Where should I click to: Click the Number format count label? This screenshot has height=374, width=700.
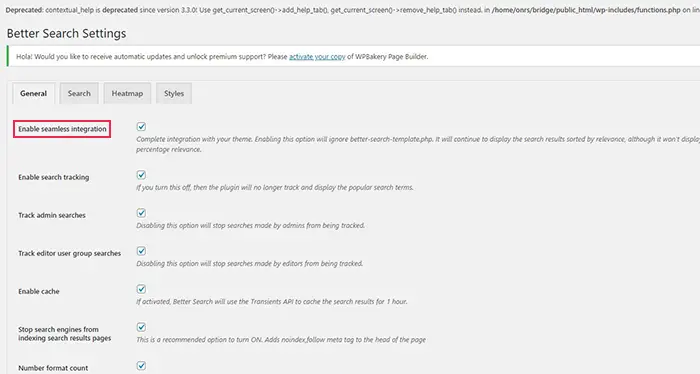pos(53,368)
